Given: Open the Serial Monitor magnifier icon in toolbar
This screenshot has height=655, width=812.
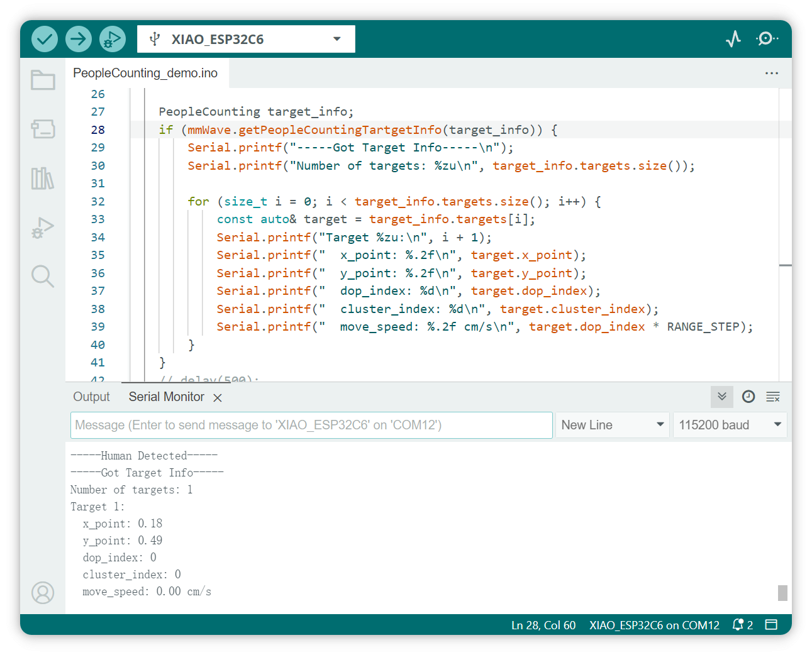Looking at the screenshot, I should click(767, 39).
